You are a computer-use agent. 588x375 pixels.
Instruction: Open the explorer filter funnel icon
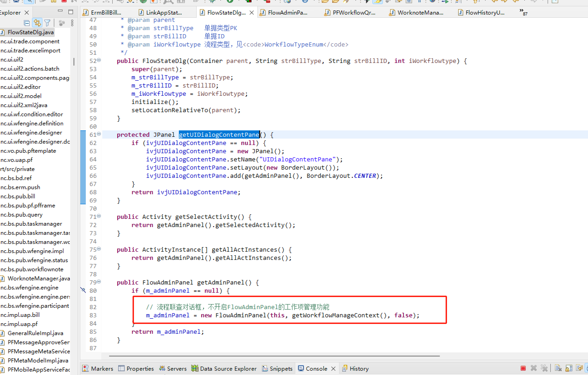coord(47,23)
